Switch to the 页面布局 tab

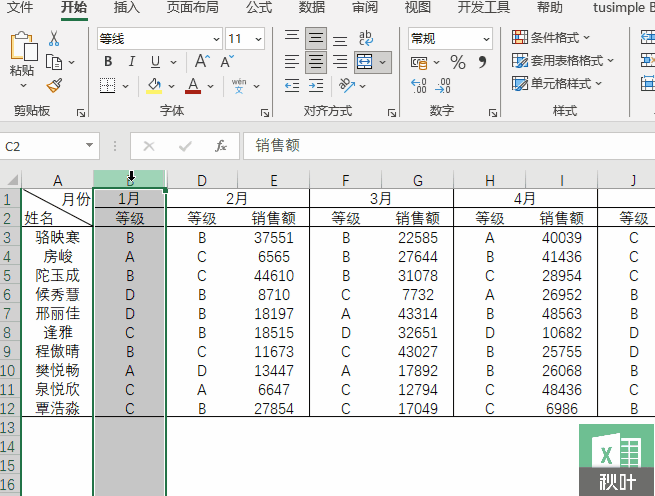(x=193, y=8)
